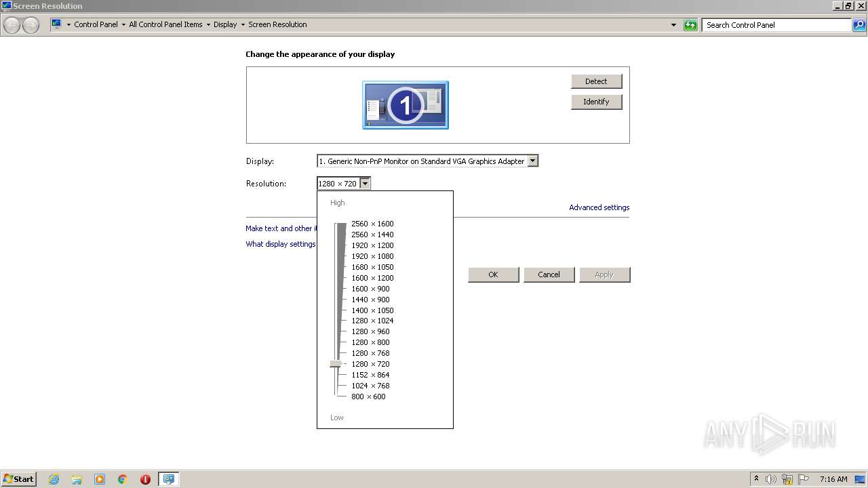Click the Start button
This screenshot has width=868, height=488.
coord(18,479)
